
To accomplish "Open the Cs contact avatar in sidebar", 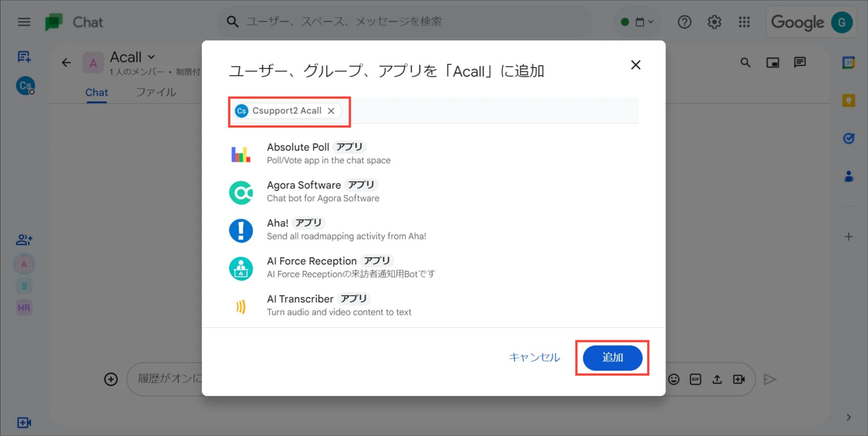I will click(x=25, y=85).
